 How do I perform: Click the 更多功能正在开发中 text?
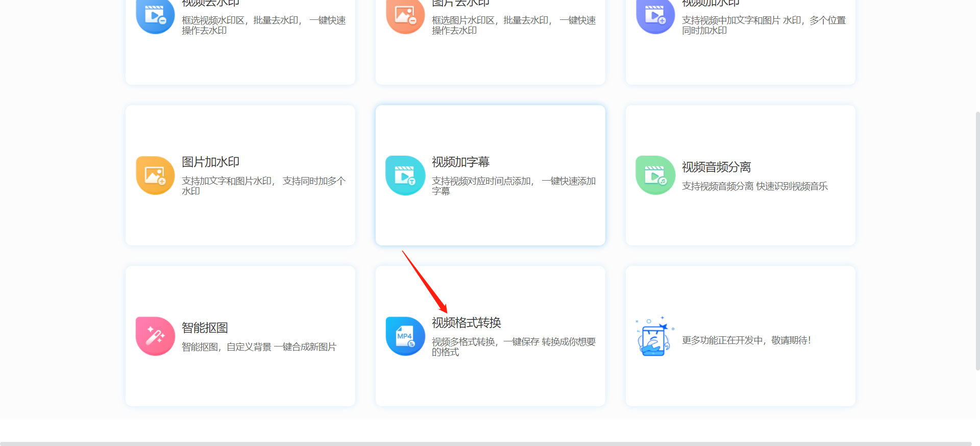point(746,340)
